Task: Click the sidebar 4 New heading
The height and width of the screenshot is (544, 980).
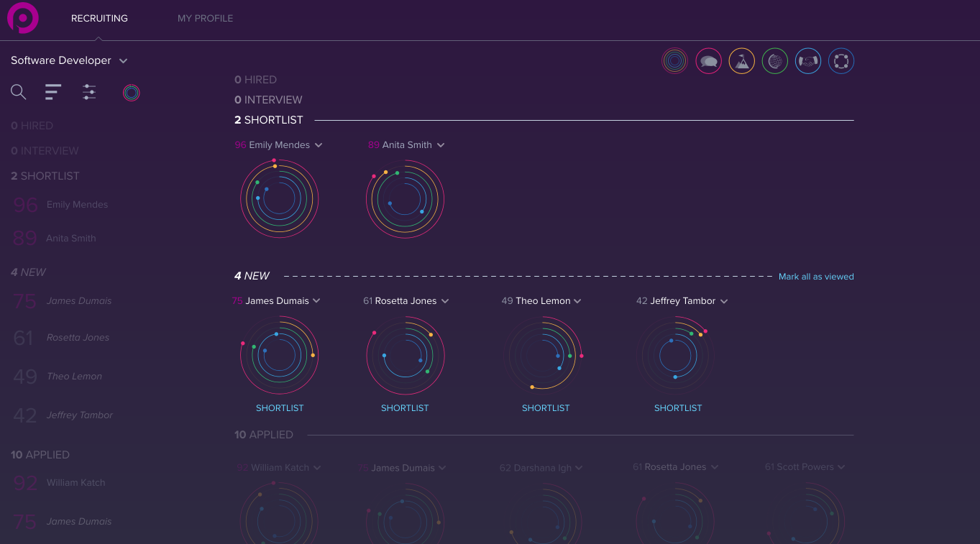Action: 28,272
